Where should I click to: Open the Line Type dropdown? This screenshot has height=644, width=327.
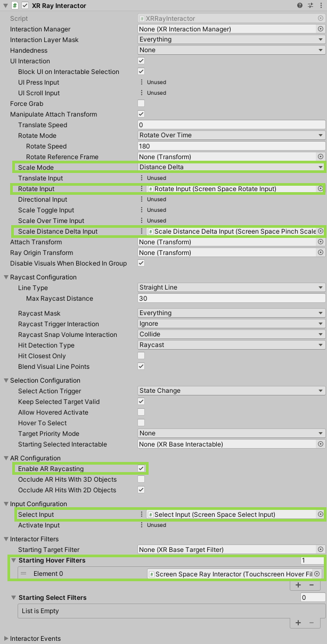(231, 287)
